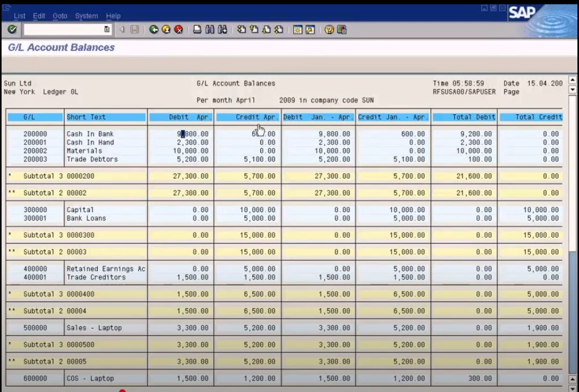Open the Goto menu
Viewport: 579px width, 392px height.
click(x=60, y=16)
